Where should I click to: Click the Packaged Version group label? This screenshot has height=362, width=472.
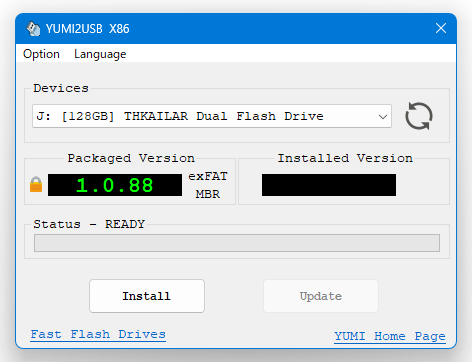tap(131, 158)
